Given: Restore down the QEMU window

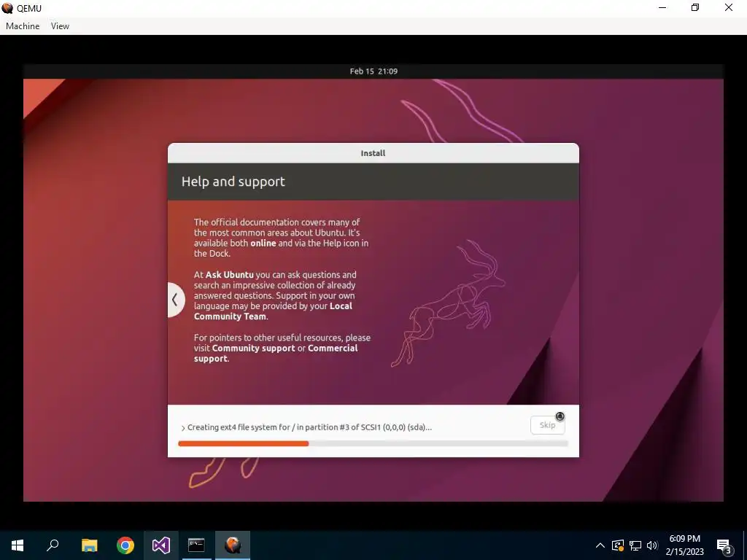Looking at the screenshot, I should point(695,7).
